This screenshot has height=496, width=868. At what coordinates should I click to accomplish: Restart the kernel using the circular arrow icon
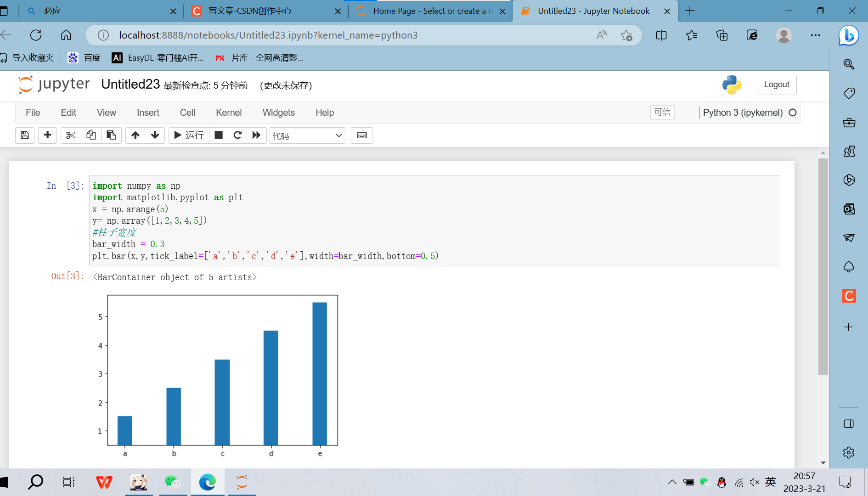click(x=237, y=135)
